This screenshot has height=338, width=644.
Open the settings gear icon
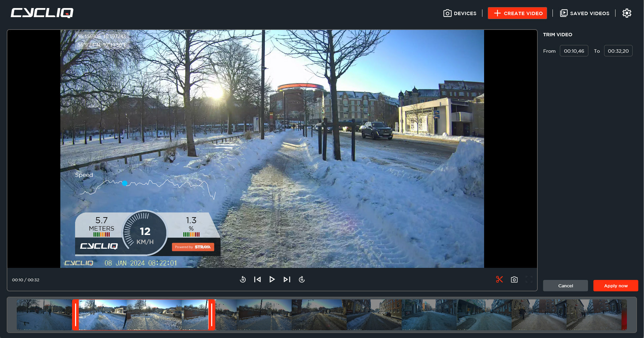(x=627, y=13)
